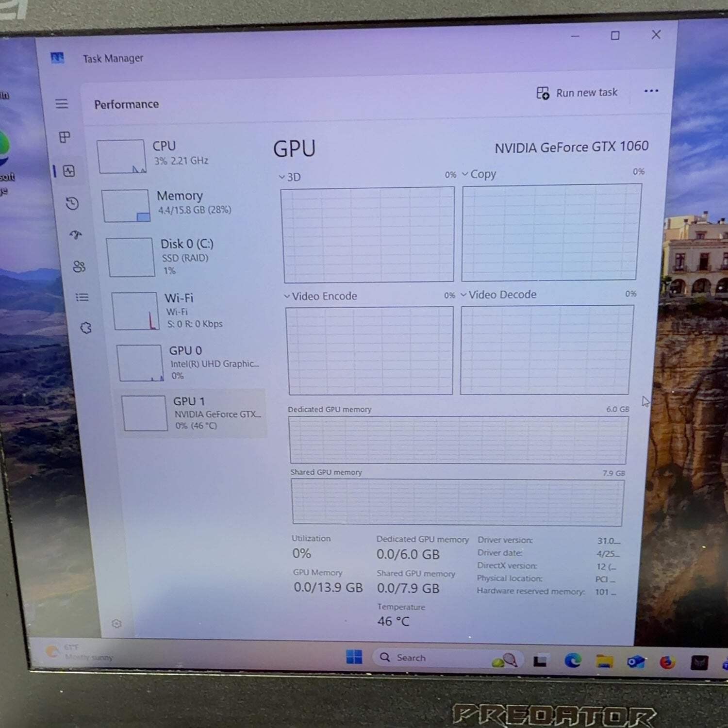This screenshot has width=728, height=728.
Task: Launch Firefox from the taskbar
Action: (x=667, y=662)
